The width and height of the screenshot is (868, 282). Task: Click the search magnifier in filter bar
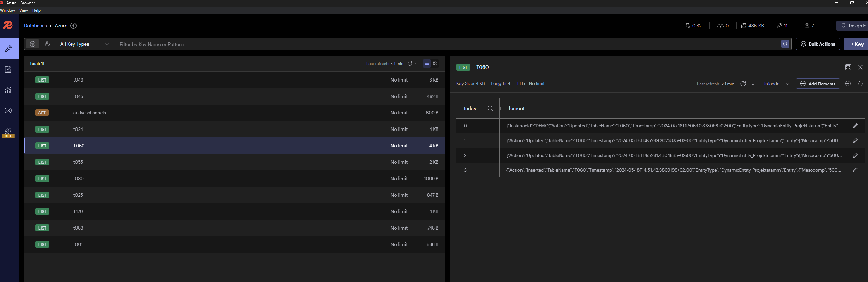[785, 44]
